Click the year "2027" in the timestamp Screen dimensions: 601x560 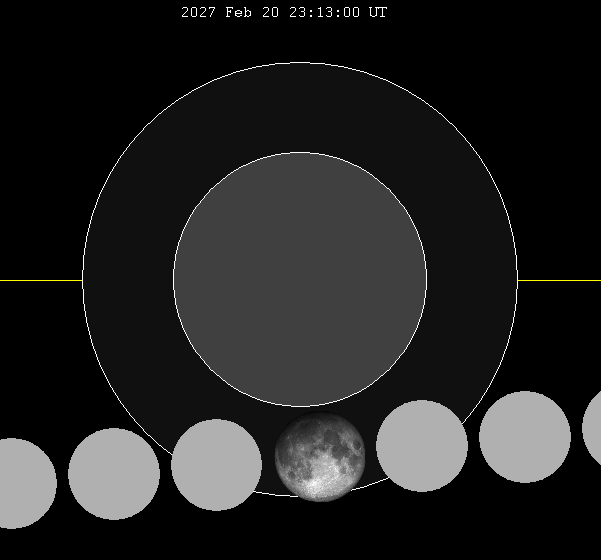tap(198, 13)
